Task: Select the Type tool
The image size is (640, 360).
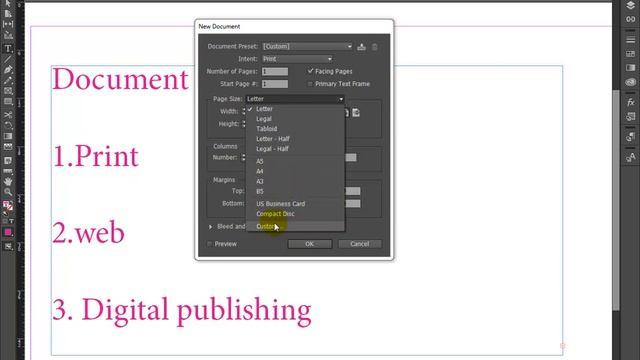Action: (8, 49)
